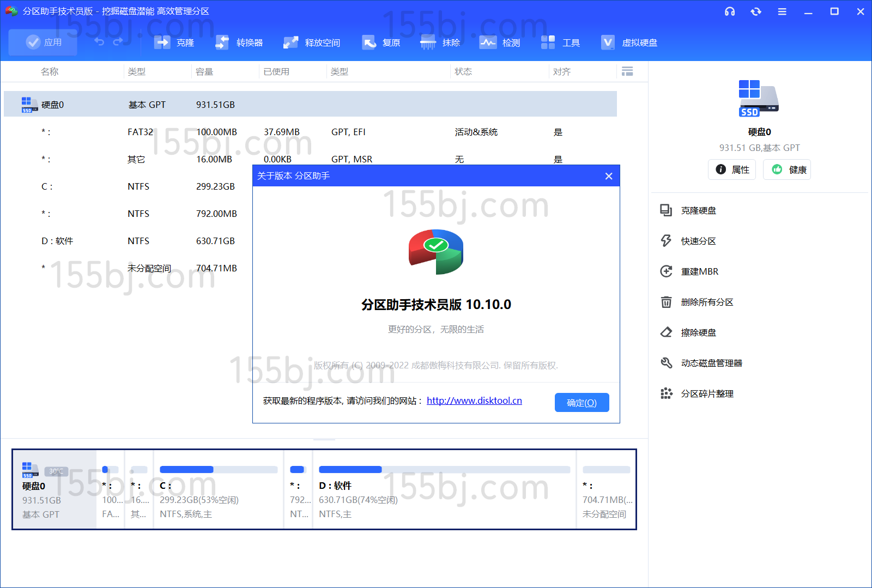The width and height of the screenshot is (872, 588).
Task: Open the www.disktool.cn website link
Action: tap(474, 401)
